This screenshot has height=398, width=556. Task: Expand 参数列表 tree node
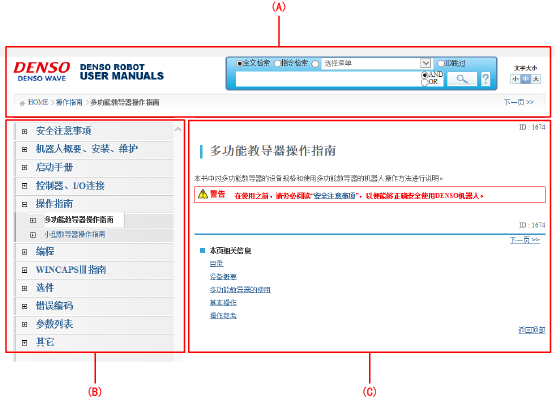pos(24,324)
